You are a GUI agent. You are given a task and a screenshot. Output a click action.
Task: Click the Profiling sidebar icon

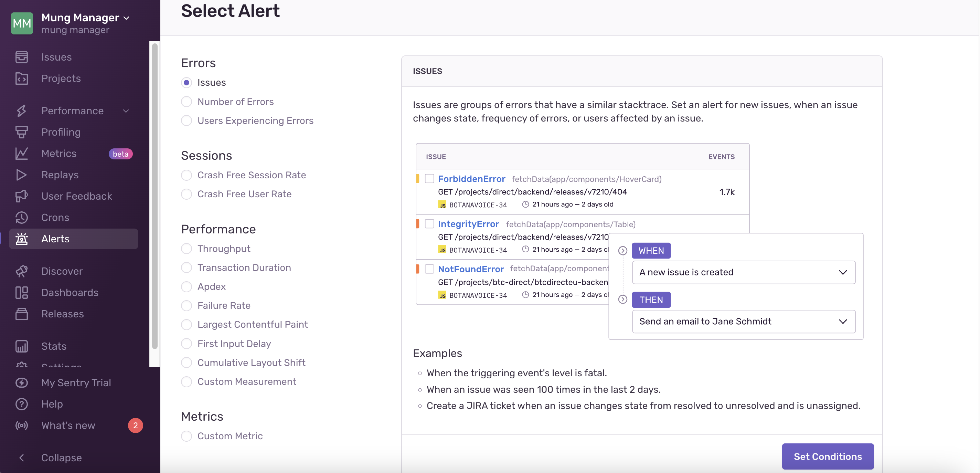(x=22, y=132)
